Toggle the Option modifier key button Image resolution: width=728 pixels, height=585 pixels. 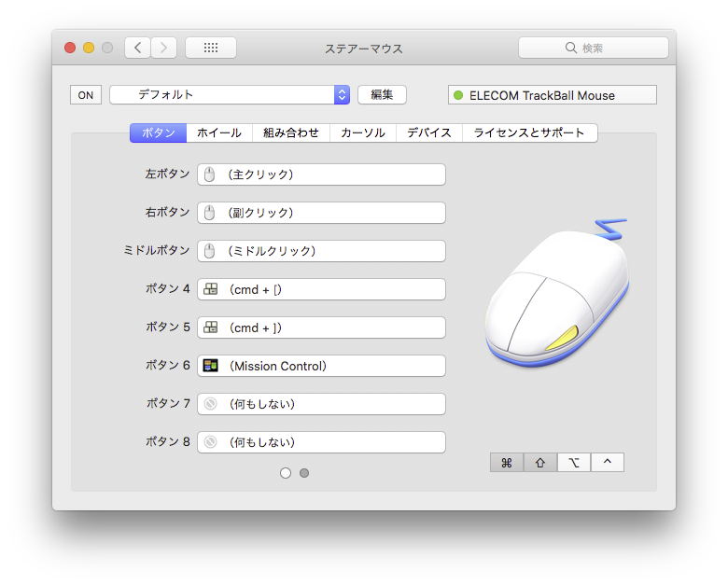(x=574, y=463)
